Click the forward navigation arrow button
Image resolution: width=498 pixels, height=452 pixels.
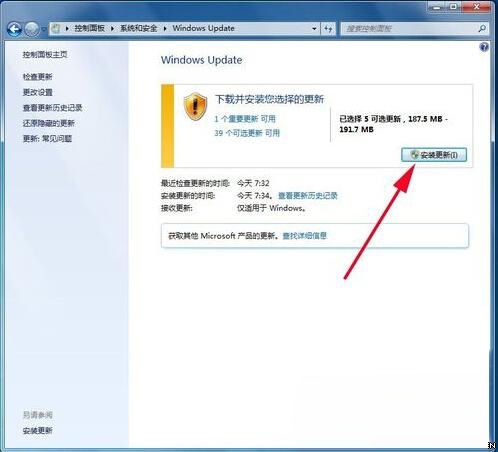[x=32, y=29]
